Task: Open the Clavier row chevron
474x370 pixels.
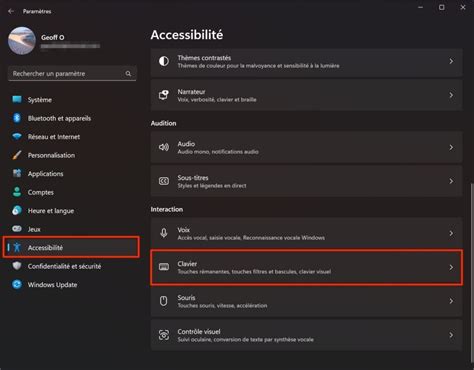Action: point(451,267)
